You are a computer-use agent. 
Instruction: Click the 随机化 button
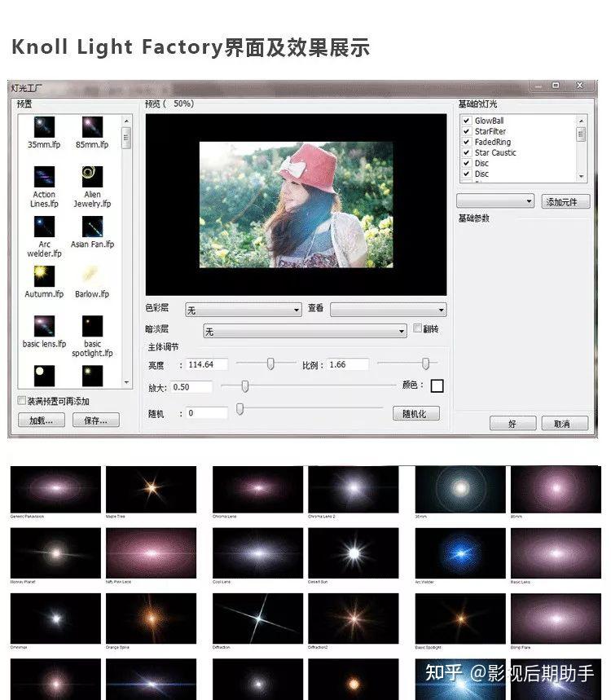coord(416,413)
